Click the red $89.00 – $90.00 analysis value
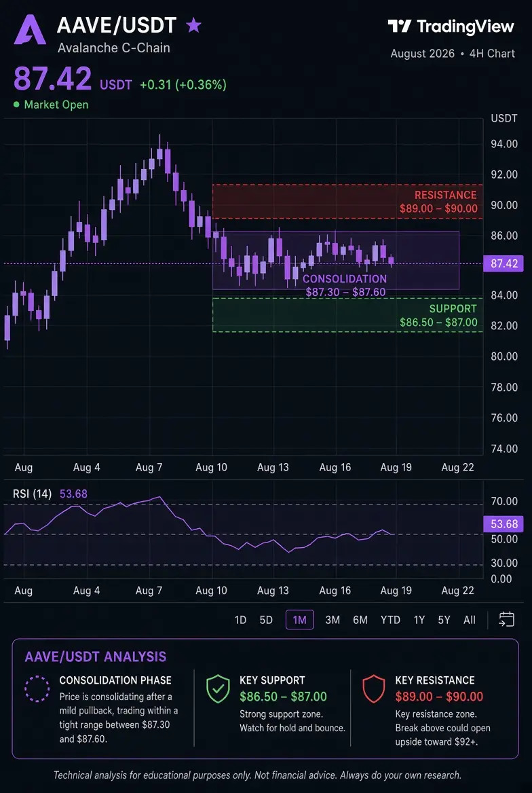This screenshot has width=532, height=793. 439,697
